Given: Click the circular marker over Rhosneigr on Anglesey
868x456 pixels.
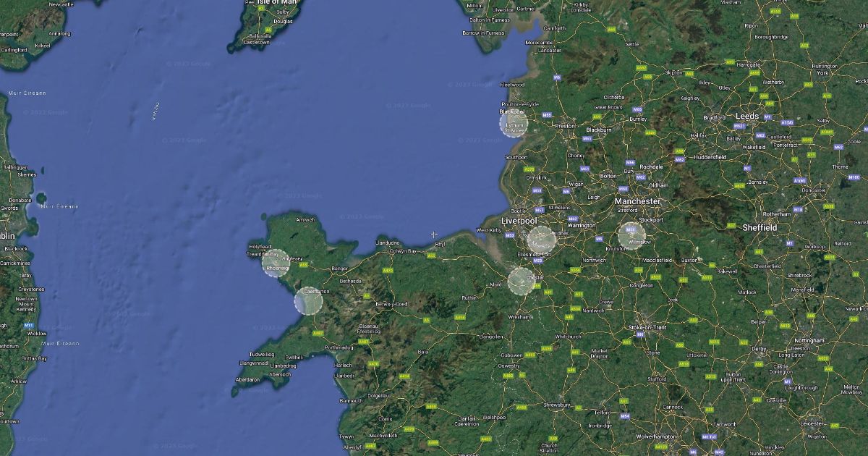Looking at the screenshot, I should point(276,263).
